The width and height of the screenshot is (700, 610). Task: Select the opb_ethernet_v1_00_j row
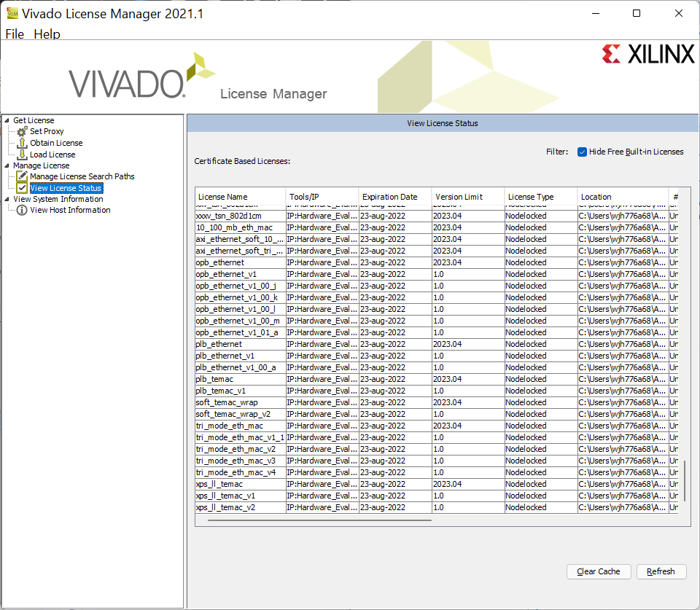pos(437,286)
